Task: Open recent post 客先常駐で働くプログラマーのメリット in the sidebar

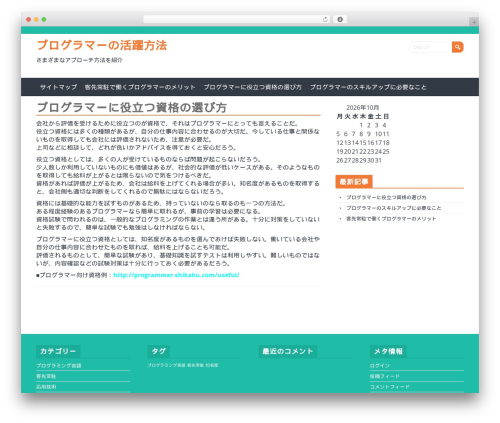Action: [x=391, y=219]
